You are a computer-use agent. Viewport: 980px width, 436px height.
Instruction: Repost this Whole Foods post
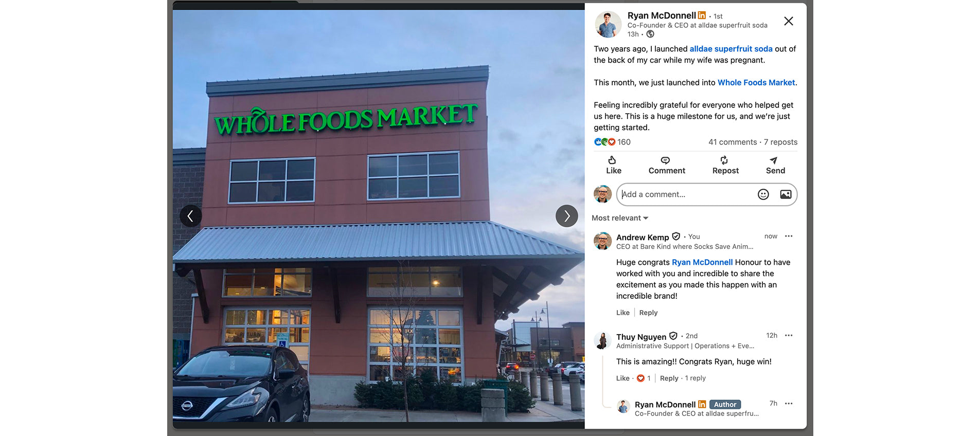coord(725,166)
